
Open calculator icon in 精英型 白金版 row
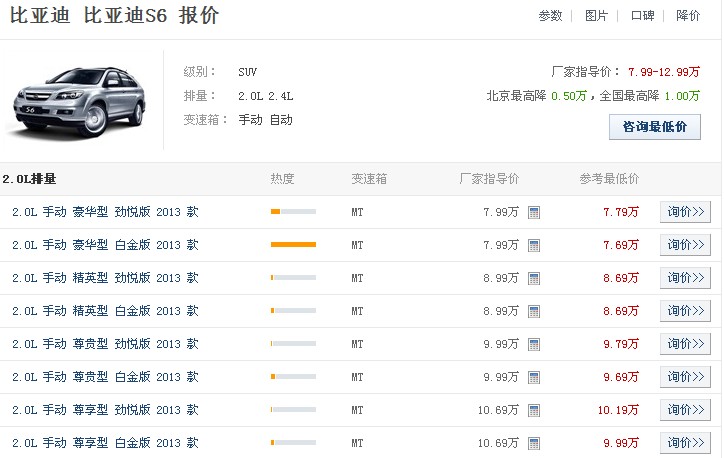(x=534, y=312)
